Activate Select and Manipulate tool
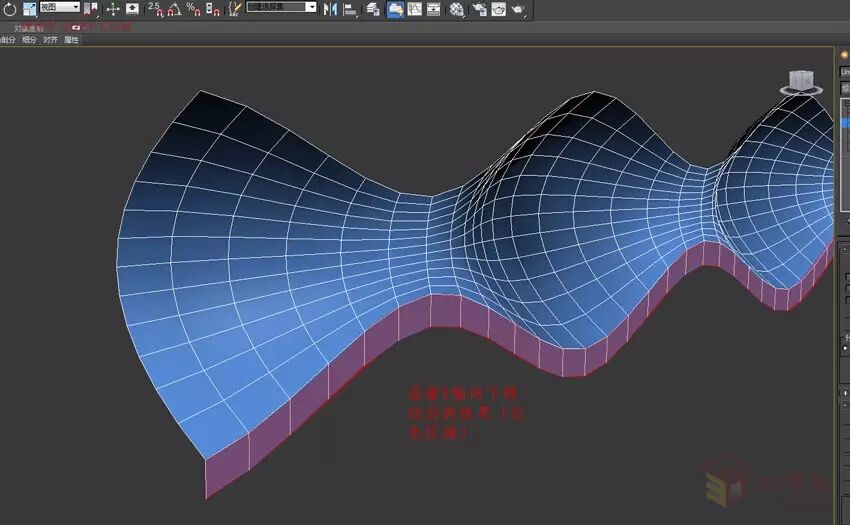850x525 pixels. [x=113, y=9]
